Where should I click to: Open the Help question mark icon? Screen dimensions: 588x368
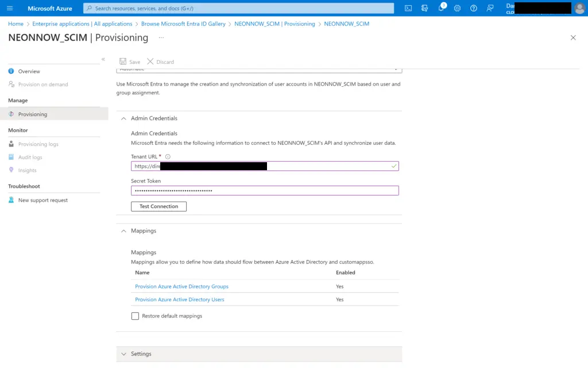(474, 8)
